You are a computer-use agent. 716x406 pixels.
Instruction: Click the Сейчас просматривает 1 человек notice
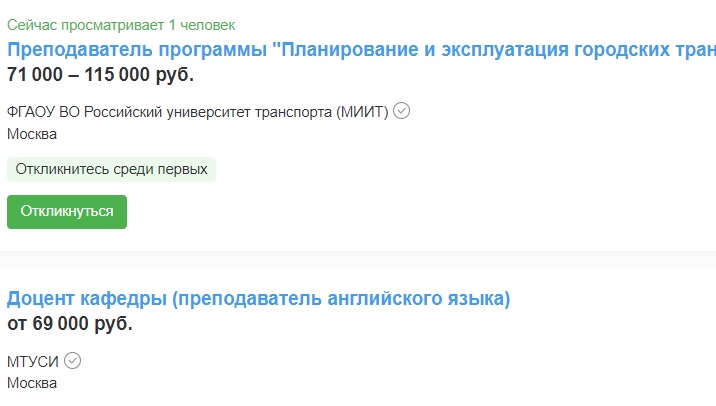point(121,25)
